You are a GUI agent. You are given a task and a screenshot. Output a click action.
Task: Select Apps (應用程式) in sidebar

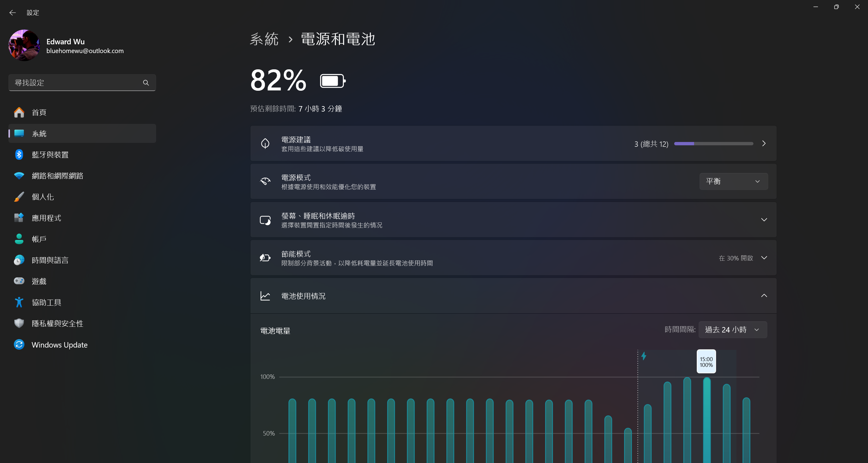click(x=46, y=218)
